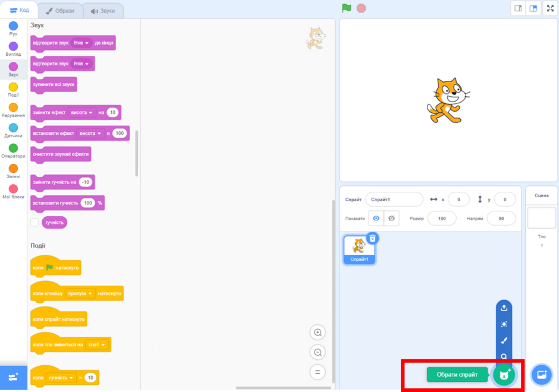Switch to large stage layout
The width and height of the screenshot is (559, 392).
533,8
